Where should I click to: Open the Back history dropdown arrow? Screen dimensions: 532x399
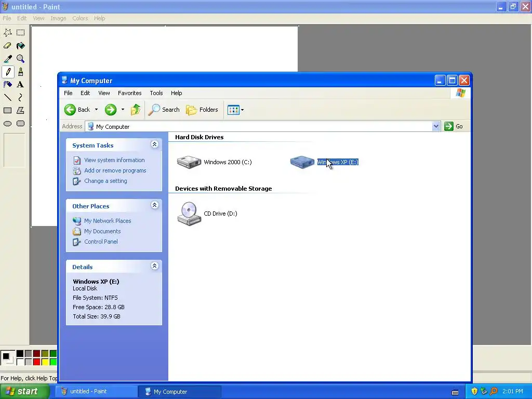point(96,110)
